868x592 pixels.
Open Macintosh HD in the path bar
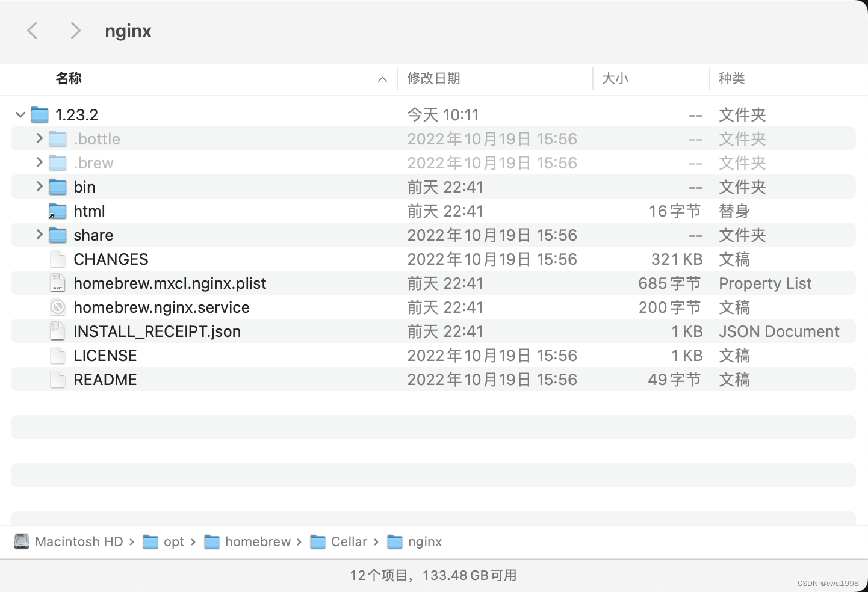(x=79, y=541)
